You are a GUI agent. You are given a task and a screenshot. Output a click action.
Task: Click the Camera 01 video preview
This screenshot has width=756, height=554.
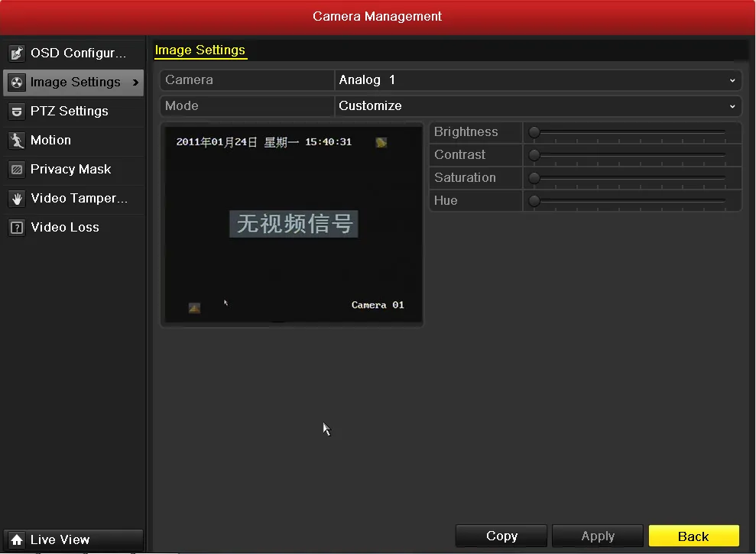click(x=291, y=225)
